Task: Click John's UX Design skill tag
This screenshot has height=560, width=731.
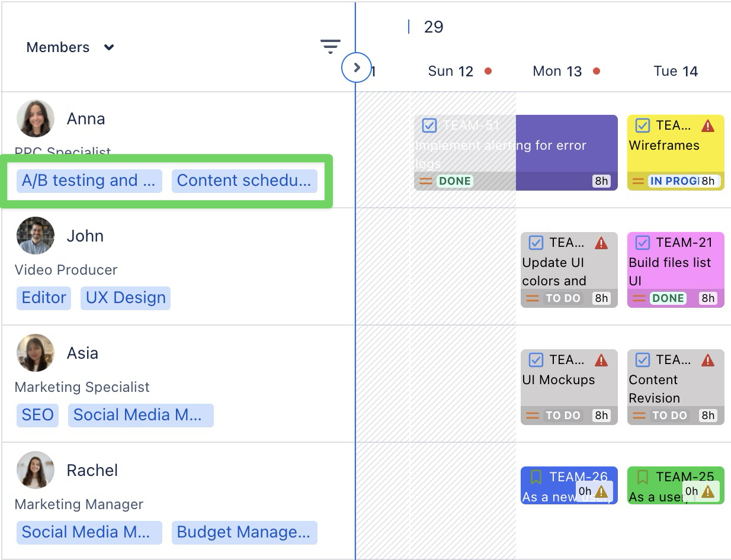Action: [x=126, y=298]
